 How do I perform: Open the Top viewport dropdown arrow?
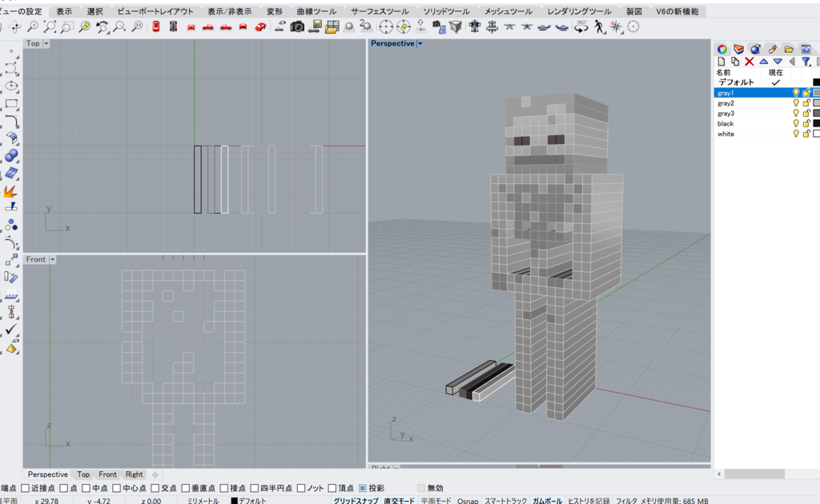46,44
